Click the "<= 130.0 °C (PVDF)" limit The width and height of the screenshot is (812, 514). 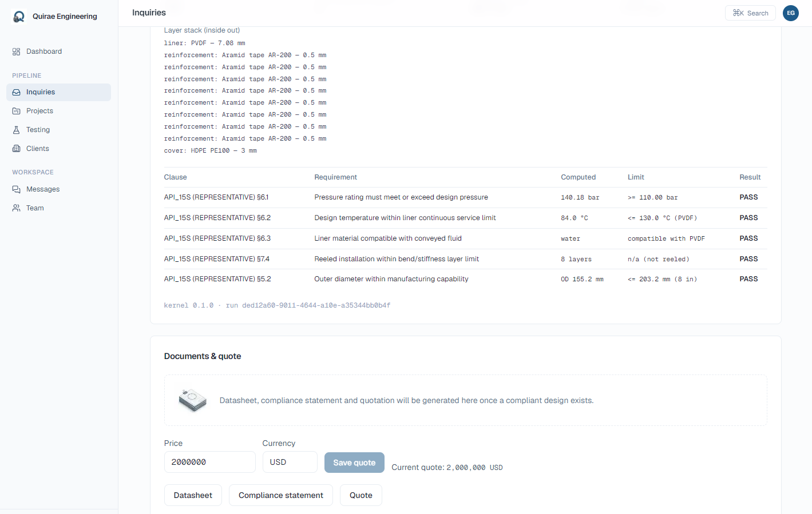pyautogui.click(x=662, y=218)
